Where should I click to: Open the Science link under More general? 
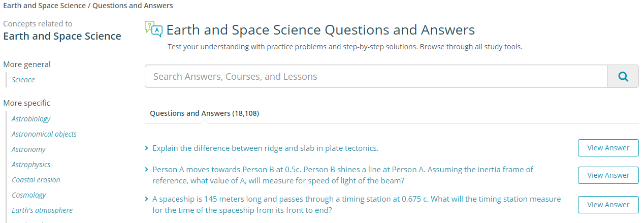(x=23, y=80)
